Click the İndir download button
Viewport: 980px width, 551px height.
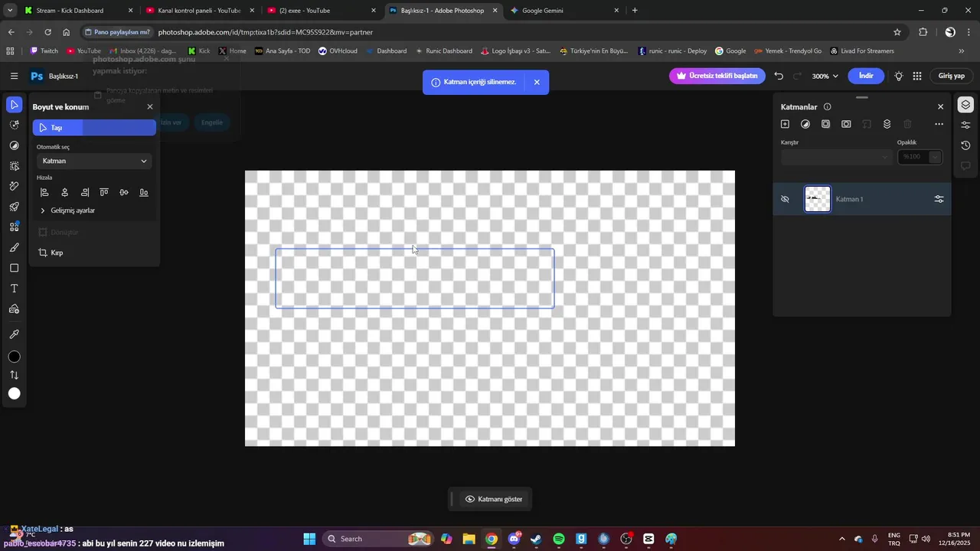pos(866,76)
